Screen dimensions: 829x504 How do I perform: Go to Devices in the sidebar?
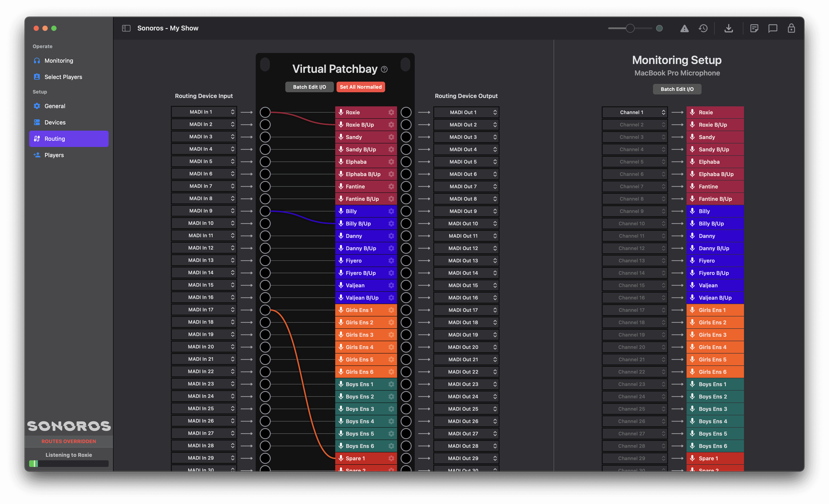[x=55, y=122]
